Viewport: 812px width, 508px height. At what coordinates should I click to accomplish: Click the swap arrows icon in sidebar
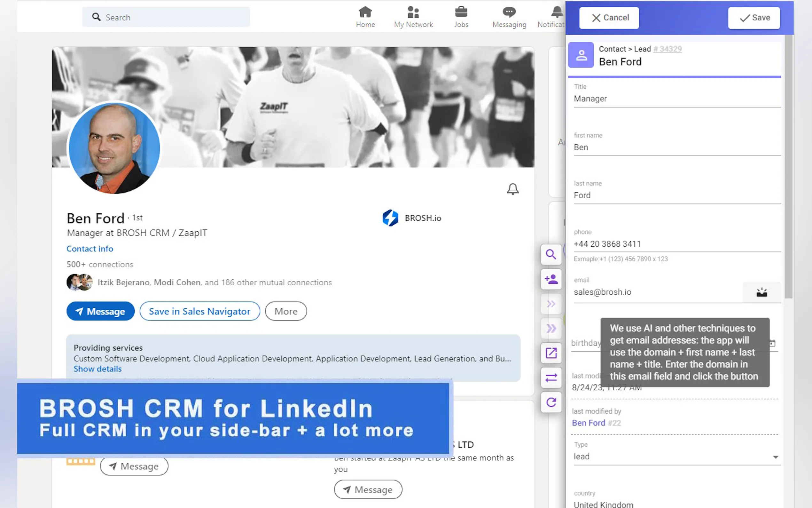click(x=551, y=378)
